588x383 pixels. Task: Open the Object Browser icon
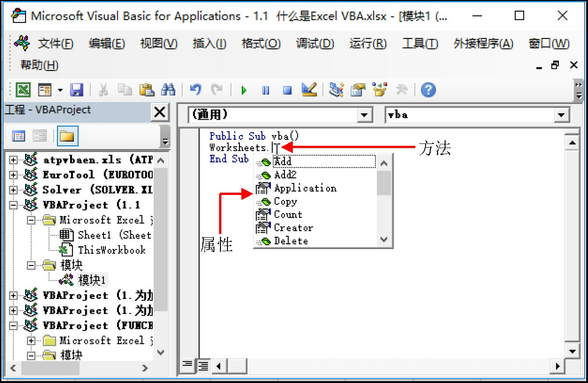pyautogui.click(x=380, y=90)
